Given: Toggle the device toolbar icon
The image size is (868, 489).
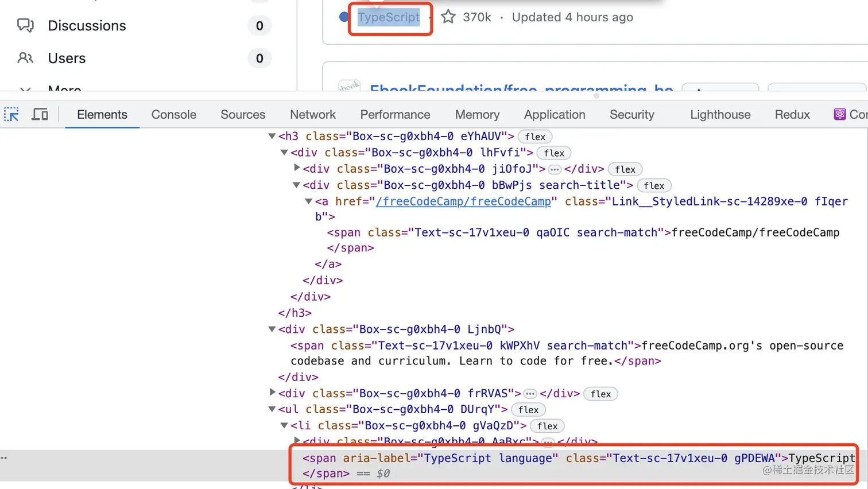Looking at the screenshot, I should 40,115.
